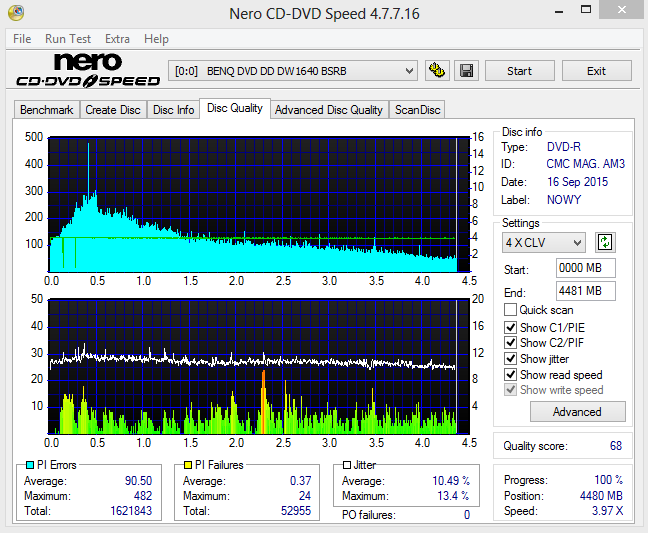Click the PI Errors average 90.50
648x533 pixels.
click(x=138, y=481)
